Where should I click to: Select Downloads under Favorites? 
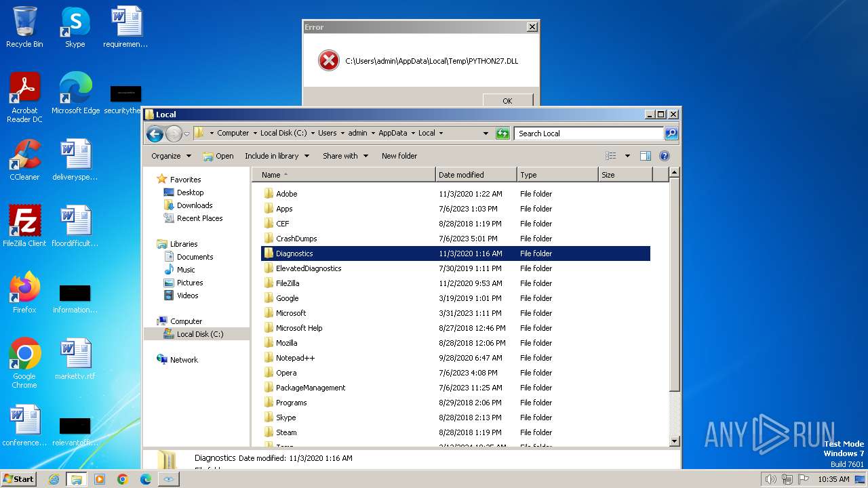pyautogui.click(x=195, y=205)
